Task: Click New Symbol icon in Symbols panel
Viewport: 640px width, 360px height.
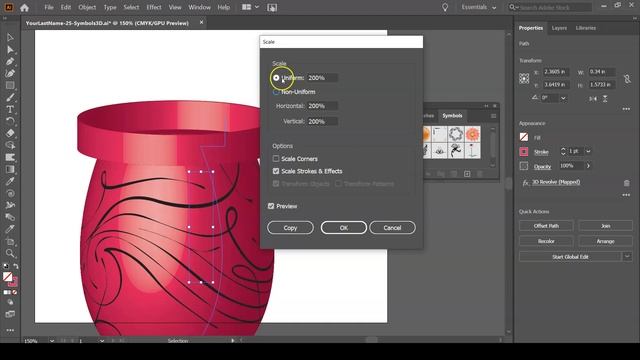Action: [x=467, y=174]
